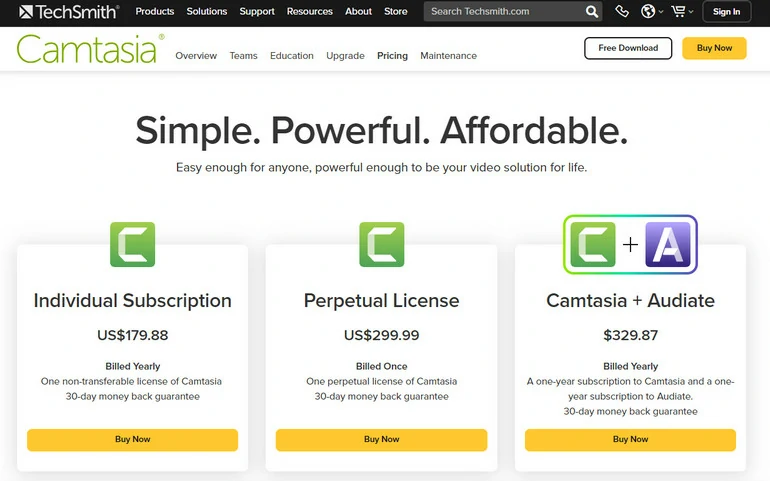Screen dimensions: 770x481
Task: Click the search magnifier icon
Action: tap(592, 11)
